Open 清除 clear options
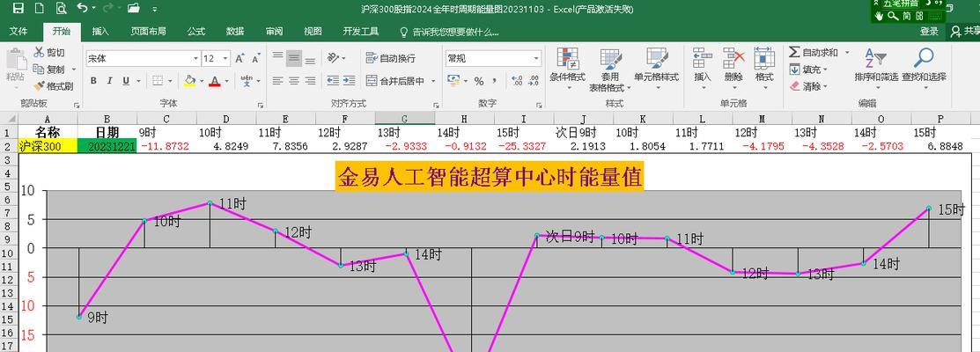Screen dimensions: 980x352 point(808,86)
